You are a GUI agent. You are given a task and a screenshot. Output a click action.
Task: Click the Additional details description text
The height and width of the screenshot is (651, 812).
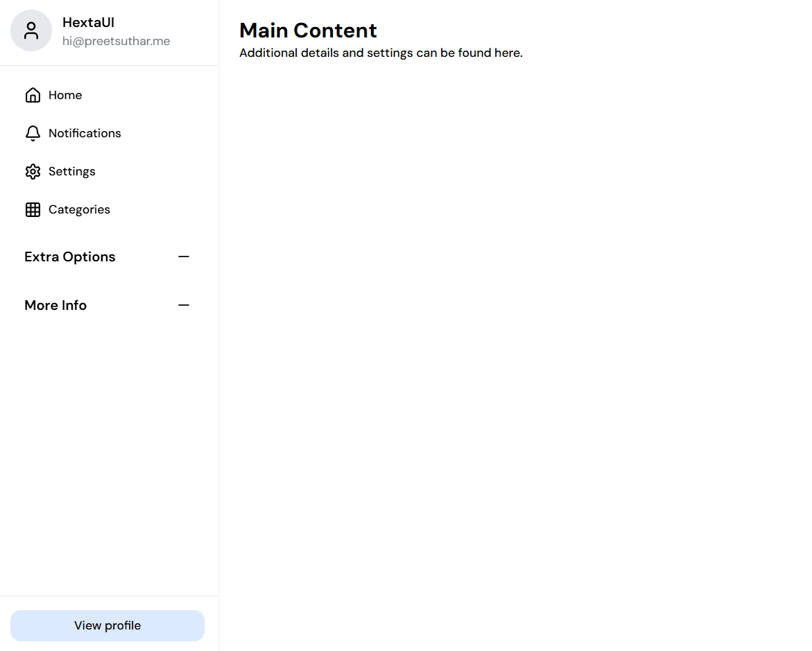[381, 53]
